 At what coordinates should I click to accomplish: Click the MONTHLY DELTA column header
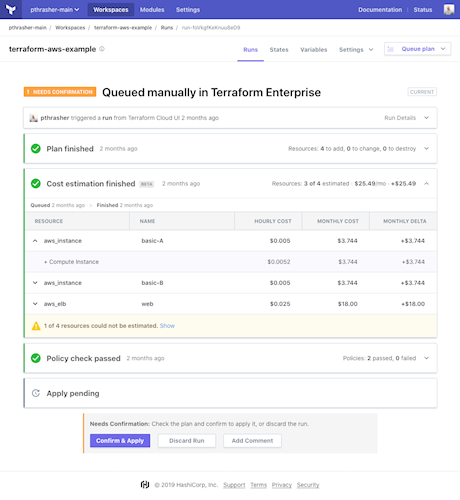coord(404,221)
